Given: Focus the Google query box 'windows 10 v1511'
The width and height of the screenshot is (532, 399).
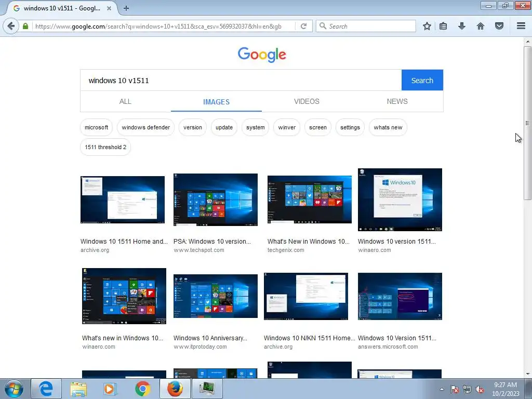Looking at the screenshot, I should click(241, 81).
